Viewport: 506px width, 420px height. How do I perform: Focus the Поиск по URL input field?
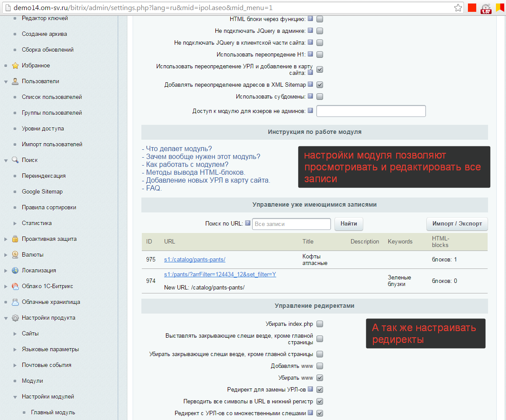(291, 224)
